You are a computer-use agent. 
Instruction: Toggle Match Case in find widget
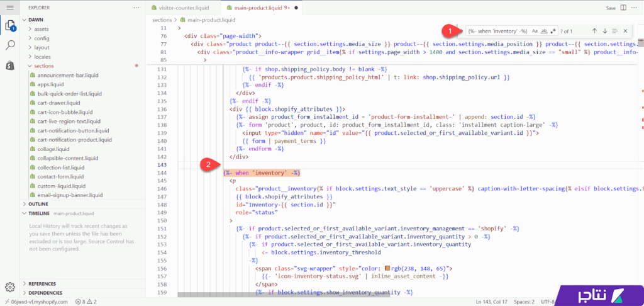535,31
